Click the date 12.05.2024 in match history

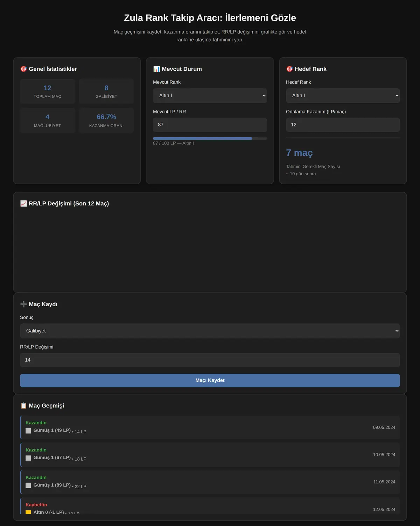point(384,510)
